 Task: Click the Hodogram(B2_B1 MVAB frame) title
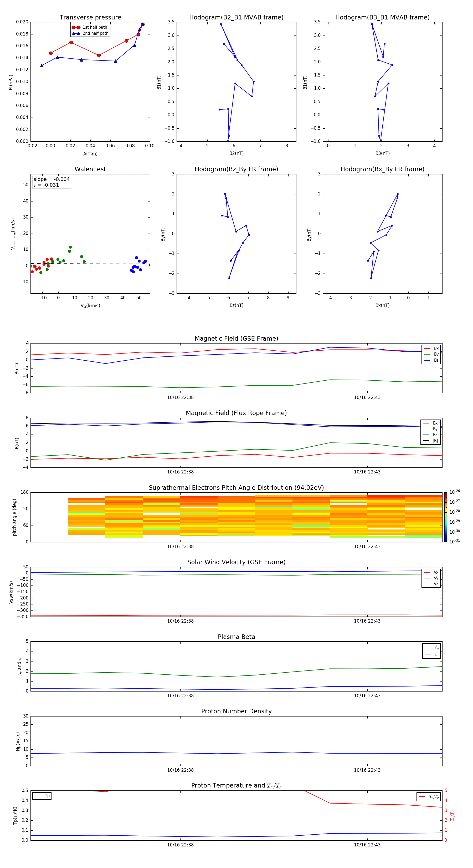[236, 18]
